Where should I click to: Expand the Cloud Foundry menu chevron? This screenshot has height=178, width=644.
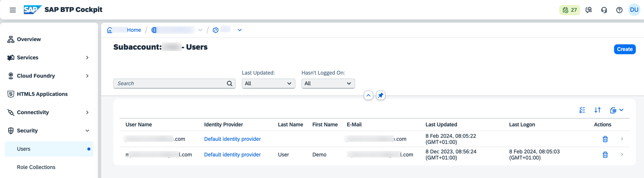(87, 76)
